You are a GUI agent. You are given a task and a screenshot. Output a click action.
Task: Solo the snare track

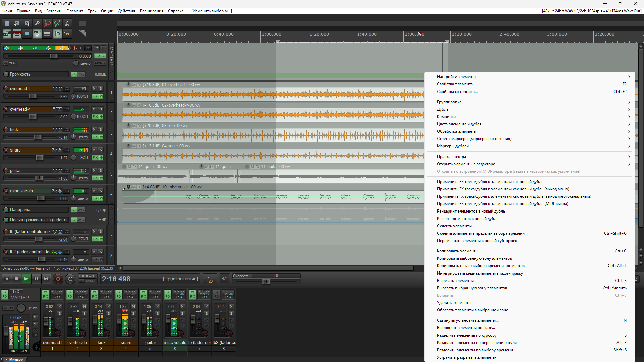point(101,150)
